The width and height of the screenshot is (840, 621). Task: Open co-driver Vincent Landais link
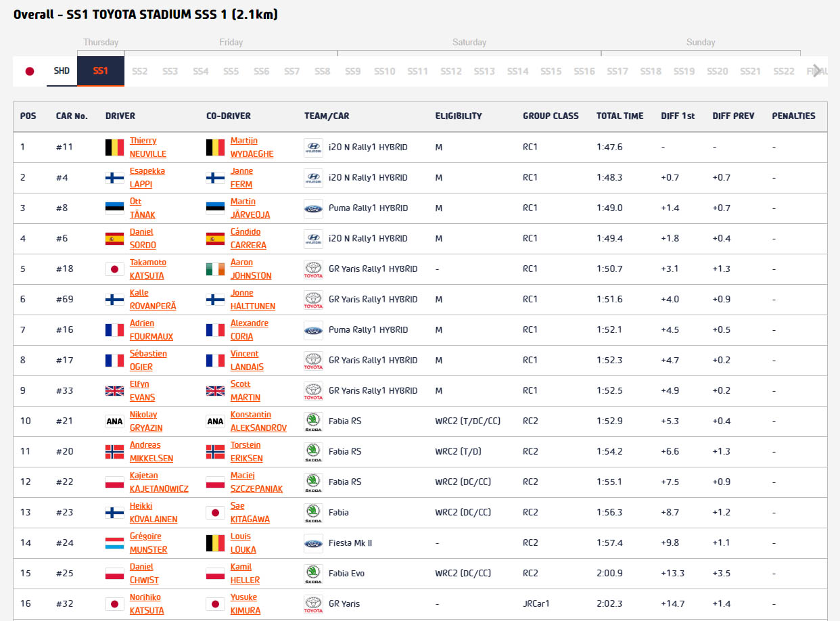(x=247, y=361)
